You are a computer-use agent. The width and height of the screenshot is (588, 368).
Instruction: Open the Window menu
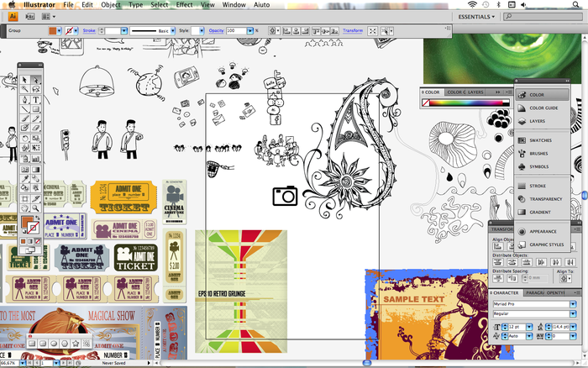pyautogui.click(x=234, y=5)
